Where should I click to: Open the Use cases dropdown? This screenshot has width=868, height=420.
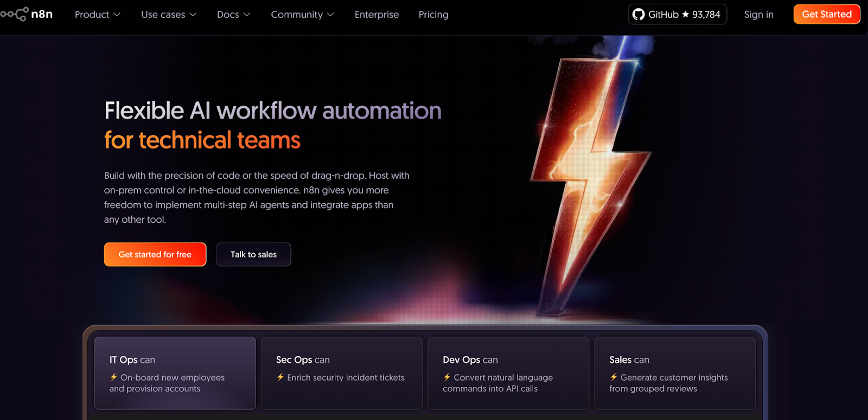point(169,15)
